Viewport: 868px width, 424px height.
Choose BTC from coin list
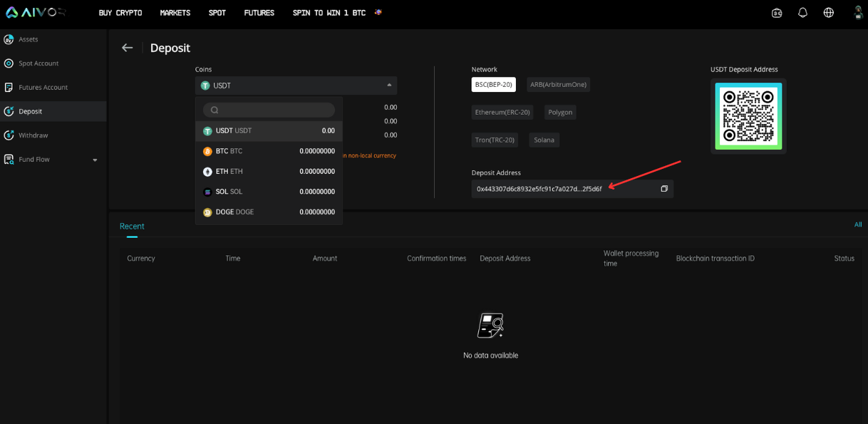[x=269, y=152]
